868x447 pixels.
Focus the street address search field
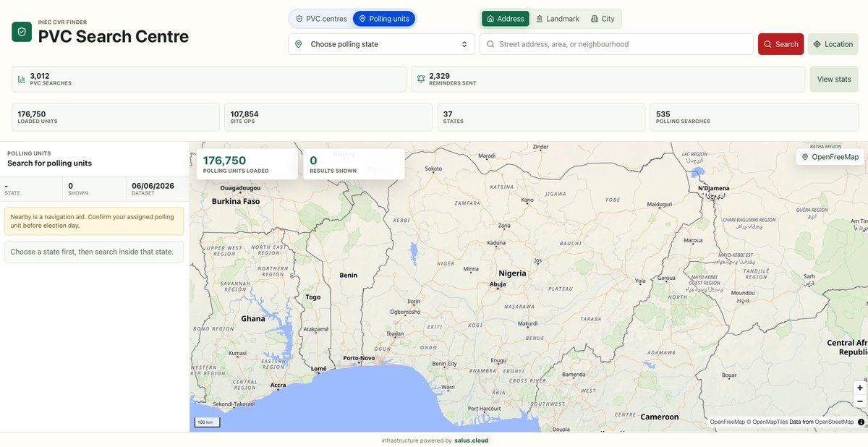pos(616,44)
